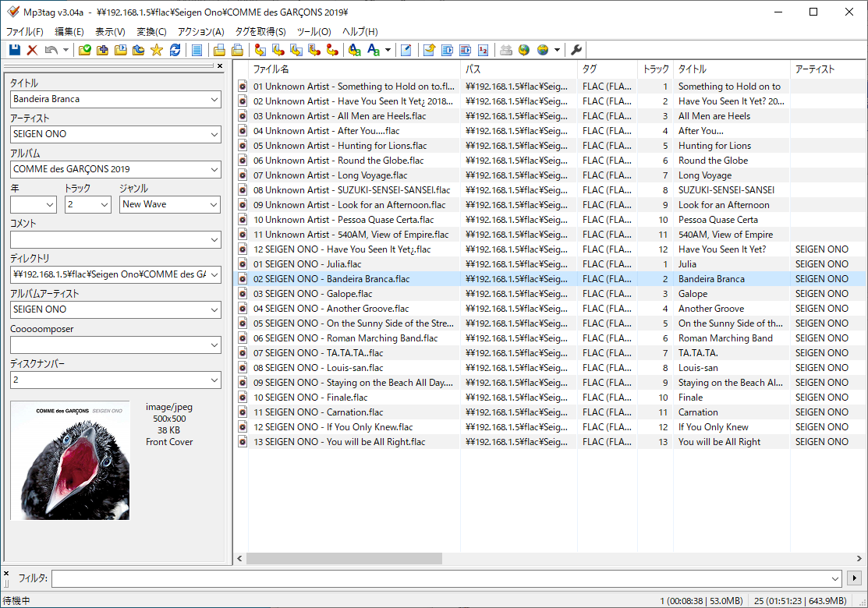Click the Add directory folder icon with plus
868x608 pixels.
click(102, 50)
